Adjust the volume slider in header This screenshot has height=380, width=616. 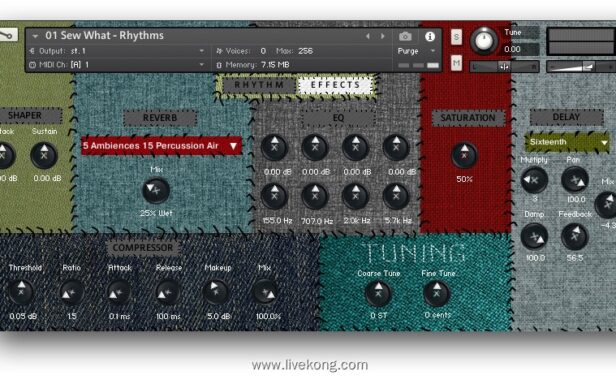click(581, 67)
